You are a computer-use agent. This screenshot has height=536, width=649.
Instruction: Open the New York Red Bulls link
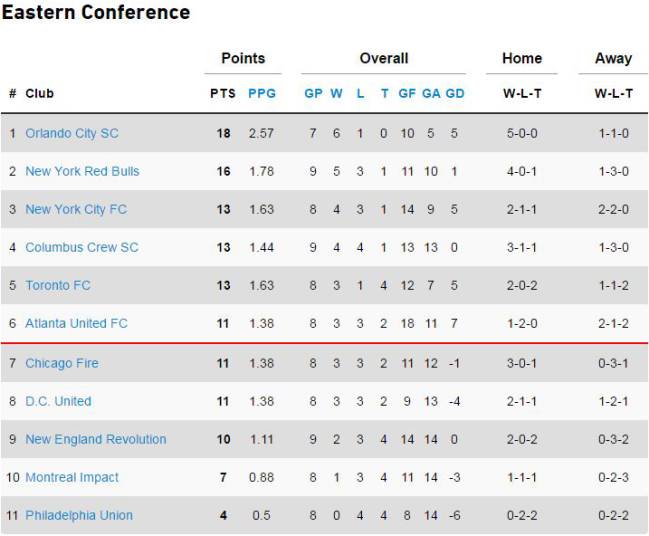pos(82,171)
